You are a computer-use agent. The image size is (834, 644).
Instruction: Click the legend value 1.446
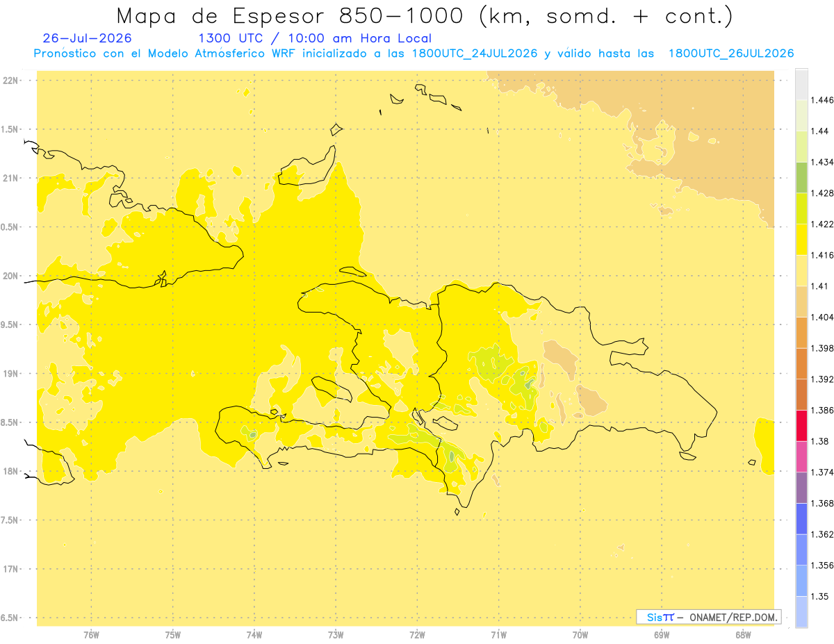pos(822,101)
